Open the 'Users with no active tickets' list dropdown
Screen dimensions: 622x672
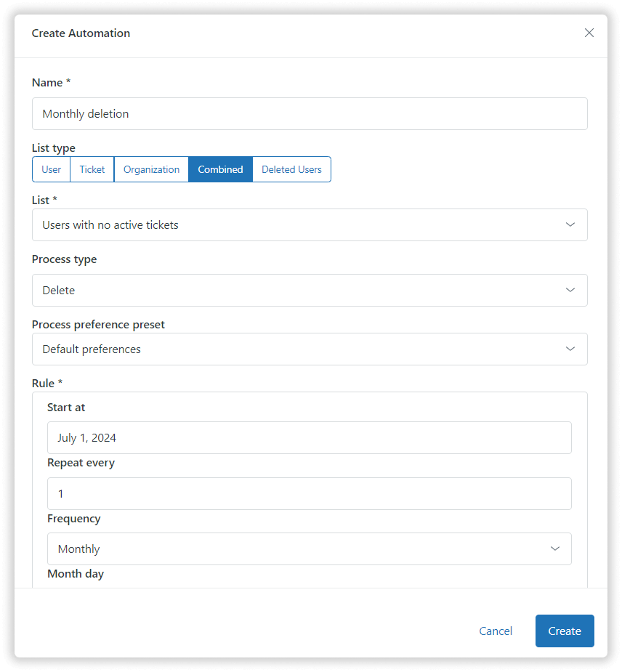coord(291,225)
